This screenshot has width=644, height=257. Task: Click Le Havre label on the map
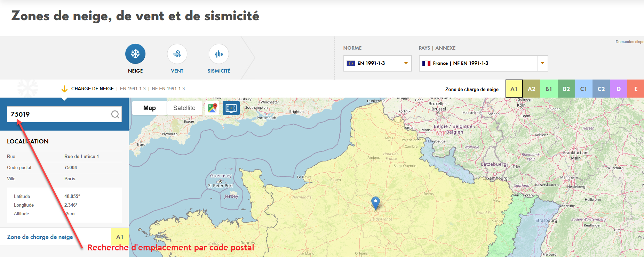[x=304, y=177]
